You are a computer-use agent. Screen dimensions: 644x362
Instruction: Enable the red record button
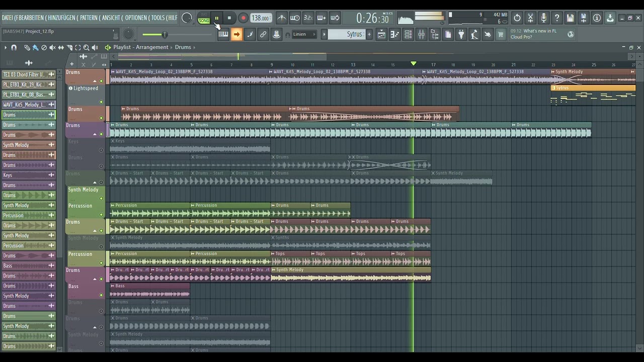[243, 18]
